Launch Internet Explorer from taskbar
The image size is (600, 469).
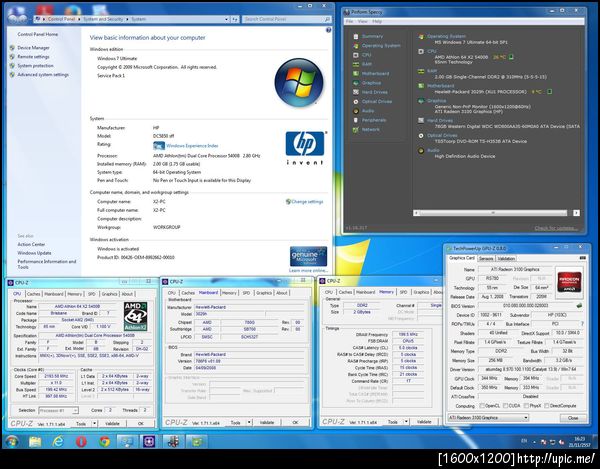pos(58,442)
